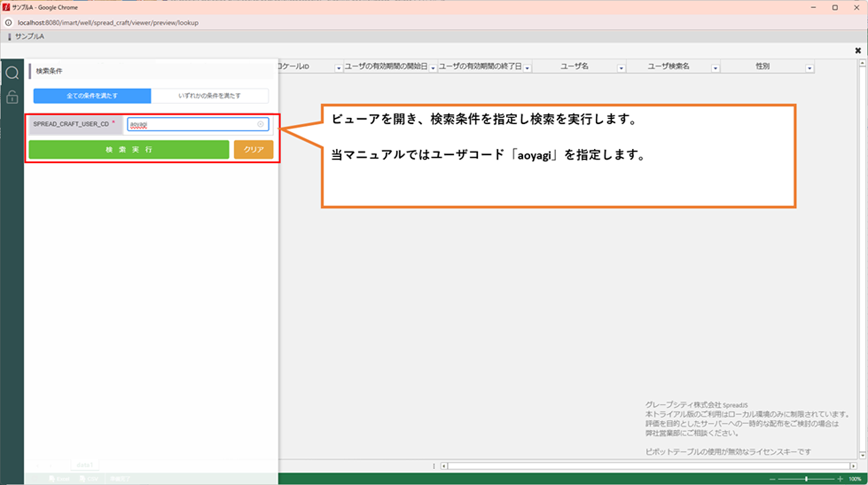The image size is (868, 485).
Task: Click the unlock padlock icon in sidebar
Action: pyautogui.click(x=12, y=97)
